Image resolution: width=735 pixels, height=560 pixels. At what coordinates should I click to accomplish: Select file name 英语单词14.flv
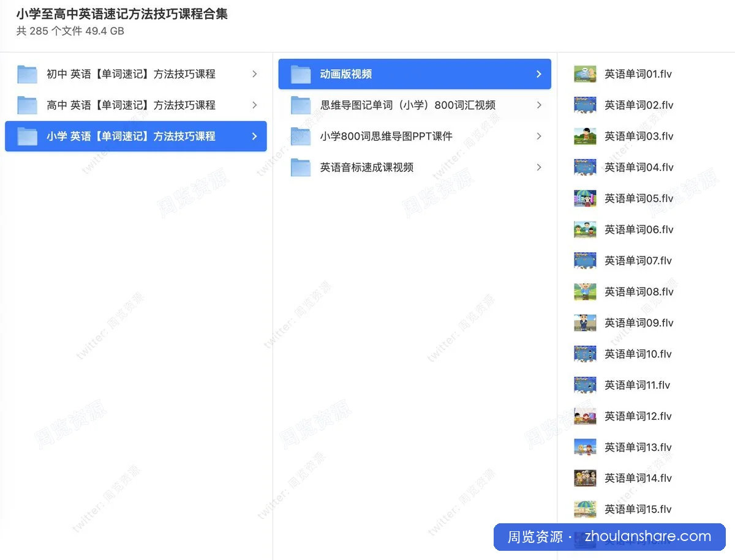coord(638,479)
